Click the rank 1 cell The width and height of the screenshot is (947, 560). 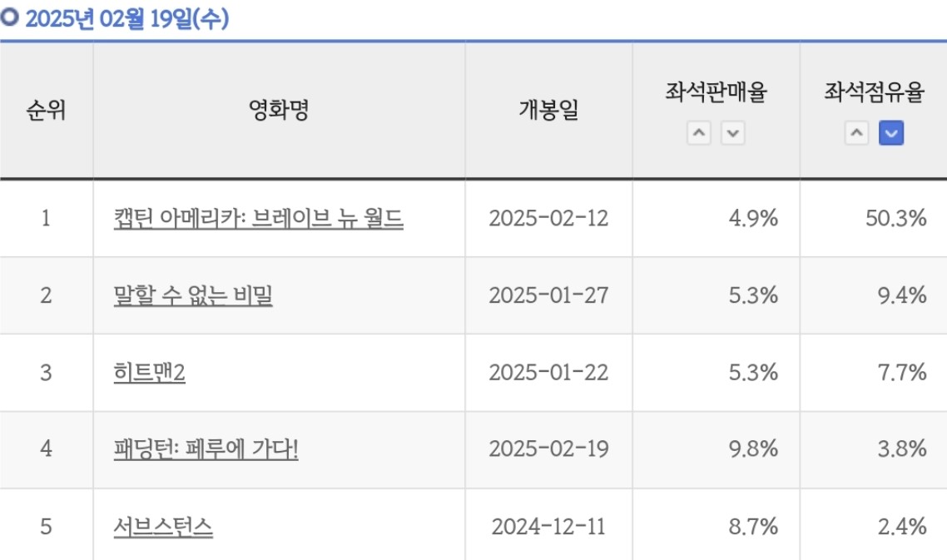click(46, 219)
